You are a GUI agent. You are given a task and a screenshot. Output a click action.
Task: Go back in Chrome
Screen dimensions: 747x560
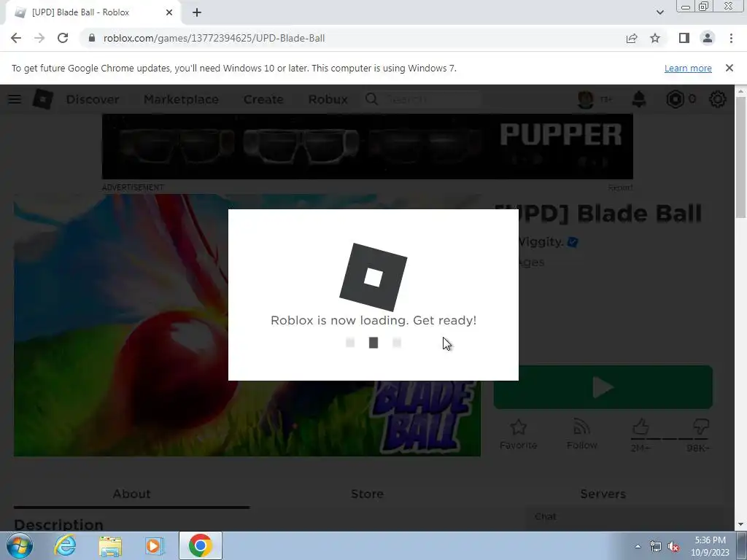16,38
